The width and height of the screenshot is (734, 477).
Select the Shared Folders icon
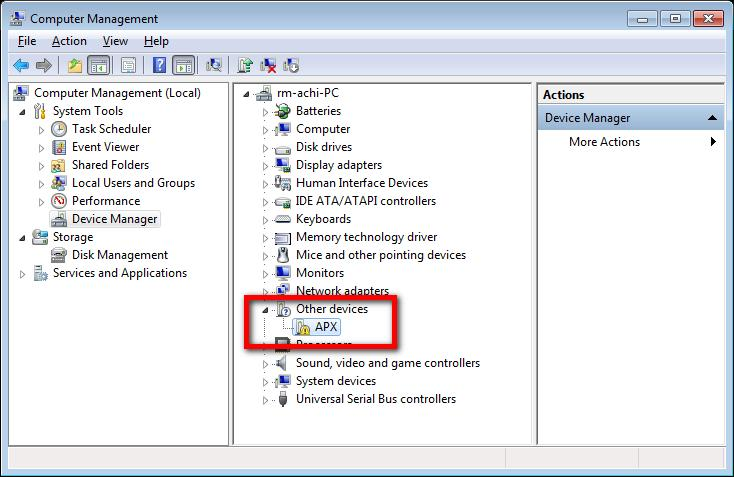pyautogui.click(x=59, y=165)
